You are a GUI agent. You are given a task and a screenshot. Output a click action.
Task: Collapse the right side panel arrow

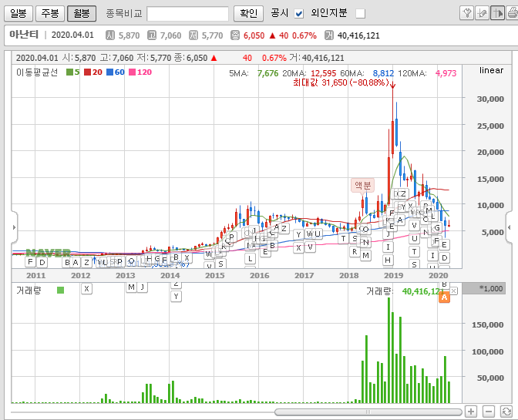[x=509, y=227]
